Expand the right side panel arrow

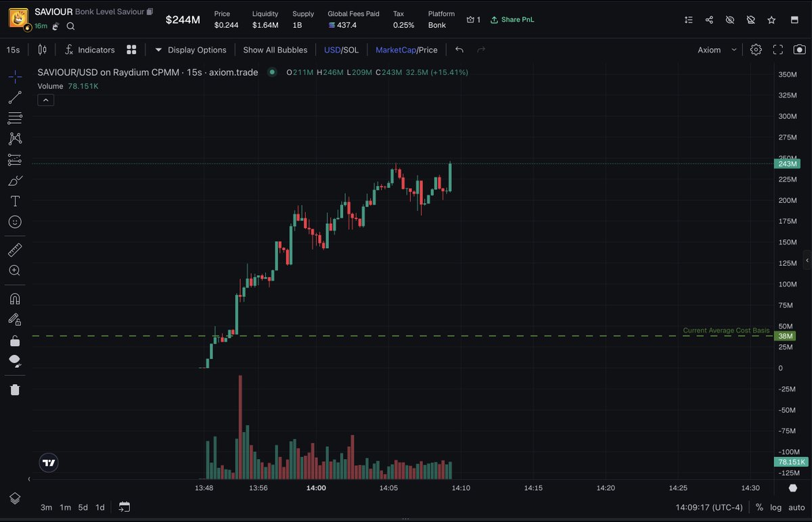click(807, 260)
